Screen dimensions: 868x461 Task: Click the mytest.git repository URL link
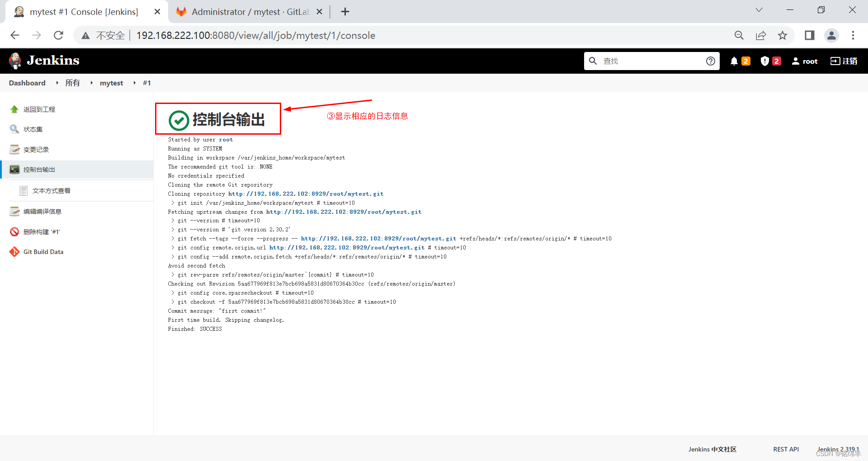(306, 193)
